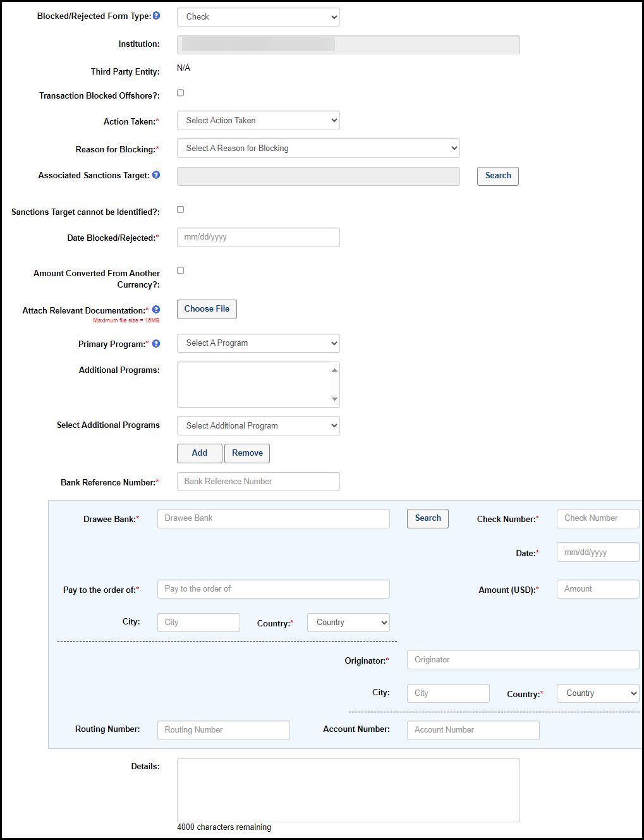Click Search button next to Drawee Bank
The image size is (644, 840).
click(427, 518)
